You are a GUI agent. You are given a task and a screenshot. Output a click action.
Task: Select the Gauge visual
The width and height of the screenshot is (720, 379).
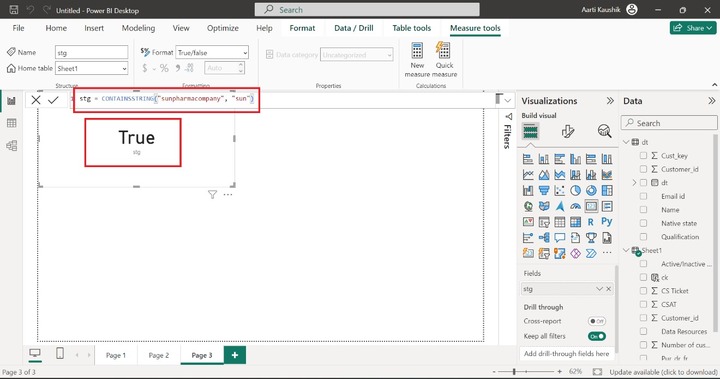(x=575, y=206)
